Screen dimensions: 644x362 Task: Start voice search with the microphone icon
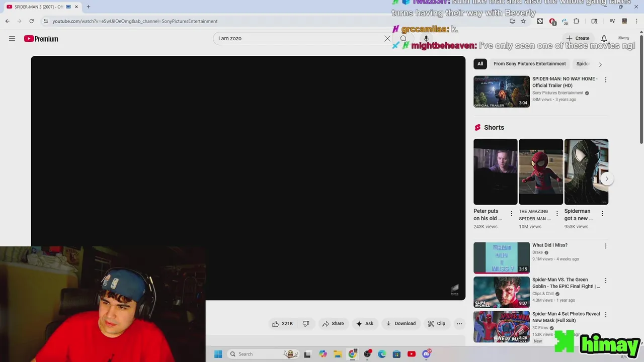pos(426,38)
